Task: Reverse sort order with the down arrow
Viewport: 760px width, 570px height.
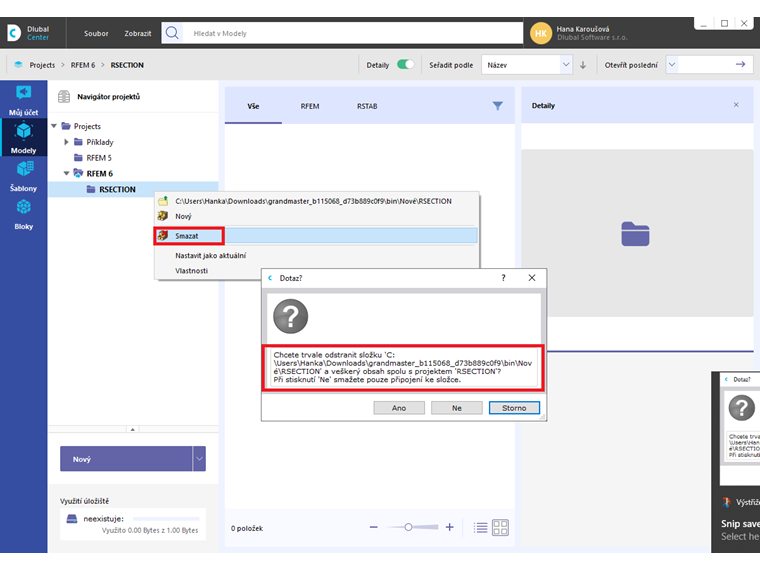Action: click(x=583, y=65)
